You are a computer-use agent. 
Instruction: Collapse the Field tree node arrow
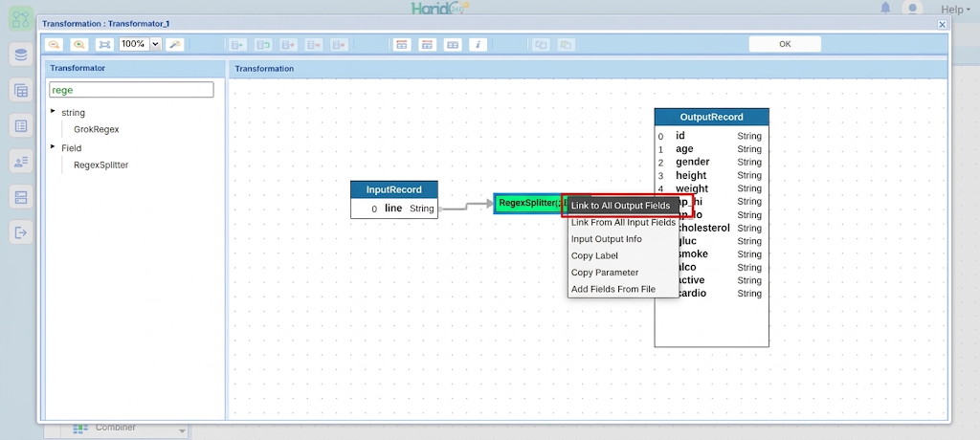54,147
